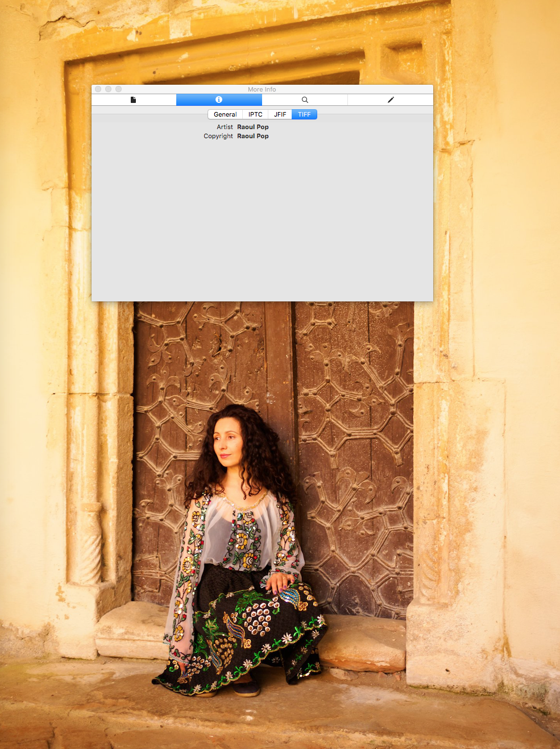Click the Copyright field label

click(x=218, y=136)
